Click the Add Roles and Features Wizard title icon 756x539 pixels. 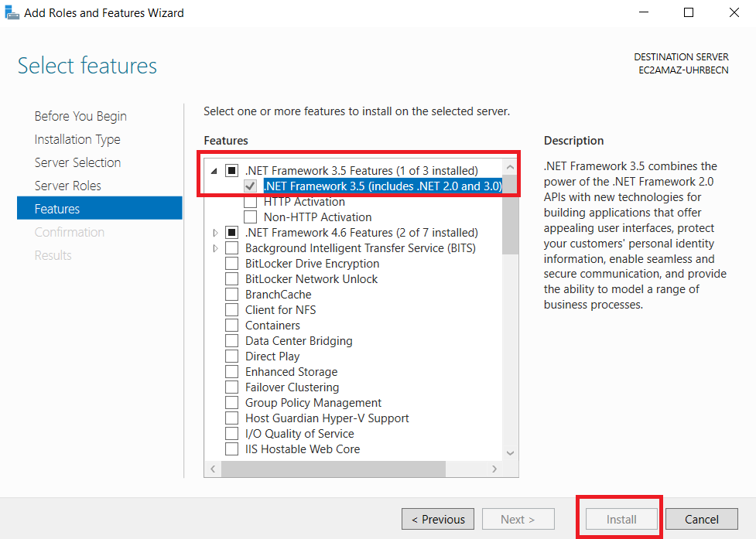click(x=12, y=12)
